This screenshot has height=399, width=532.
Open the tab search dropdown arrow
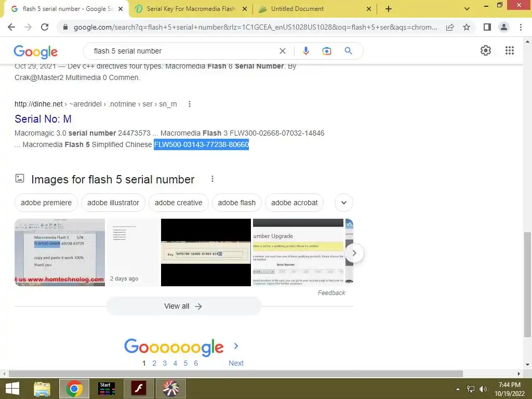tap(467, 9)
